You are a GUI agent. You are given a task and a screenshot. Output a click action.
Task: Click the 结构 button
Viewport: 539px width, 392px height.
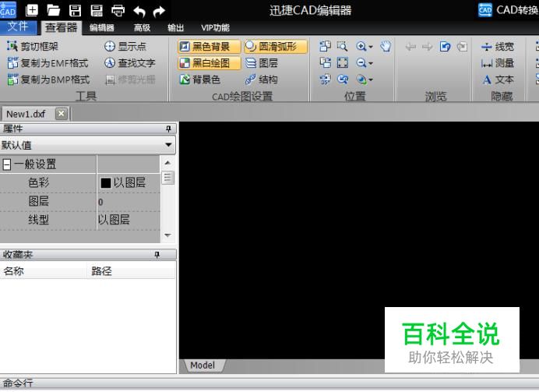[262, 79]
